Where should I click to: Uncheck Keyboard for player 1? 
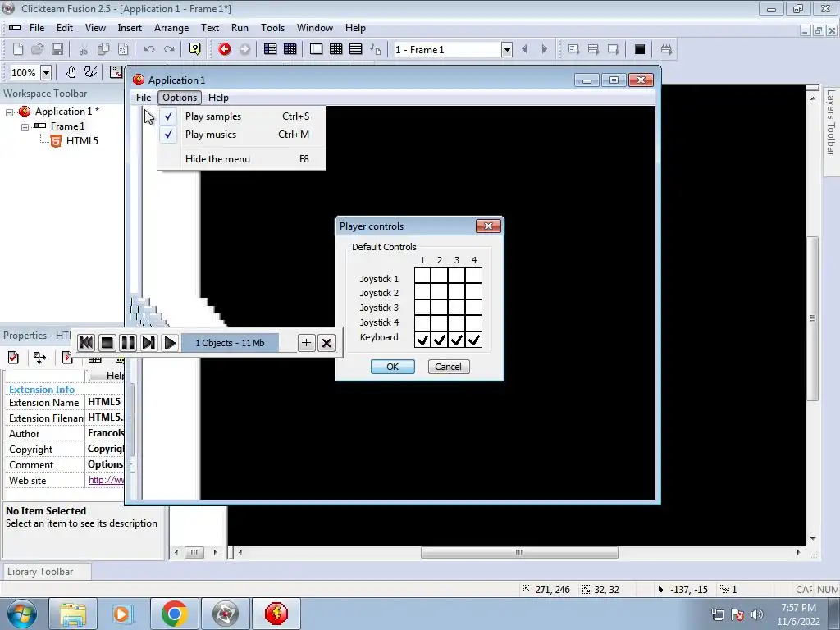(422, 339)
